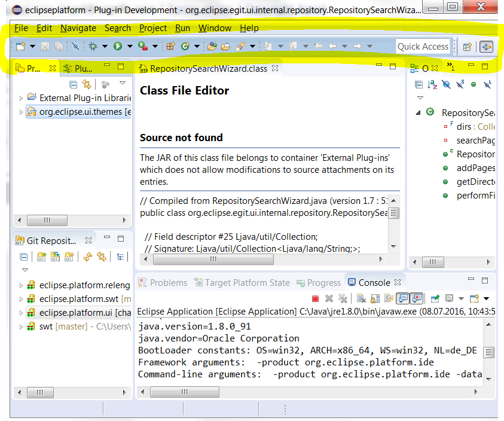Image resolution: width=504 pixels, height=421 pixels.
Task: Open the New Java Class dropdown arrow
Action: [197, 46]
